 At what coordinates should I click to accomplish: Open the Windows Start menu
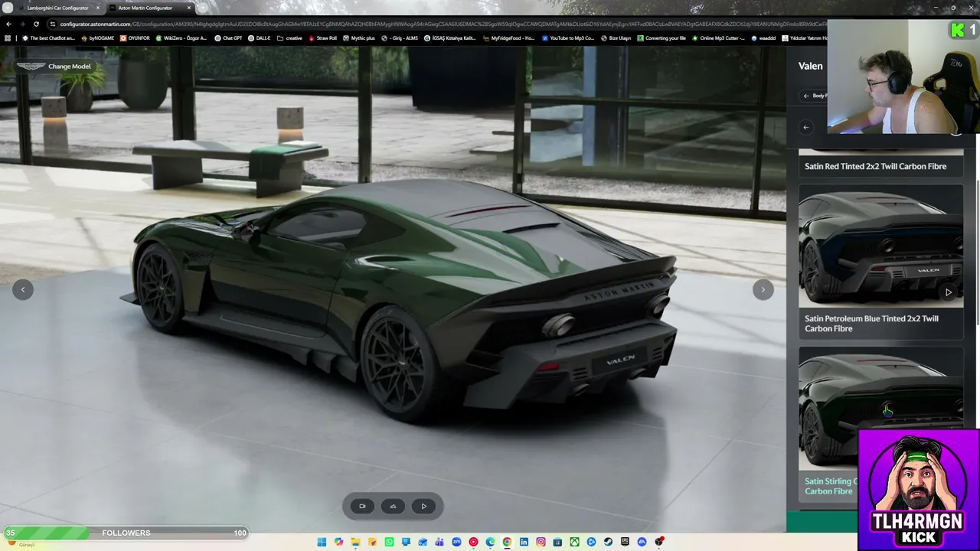tap(322, 542)
